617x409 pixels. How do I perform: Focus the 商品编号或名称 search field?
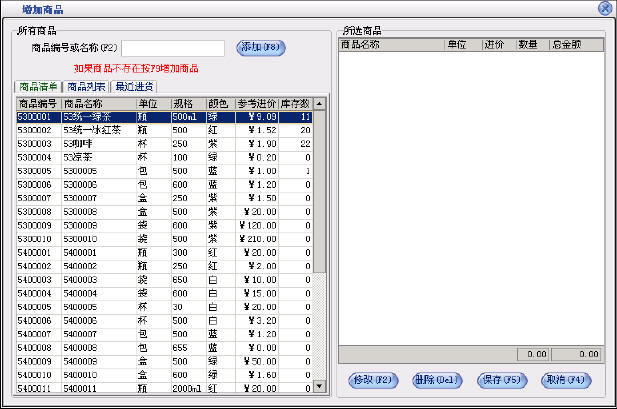pos(172,48)
